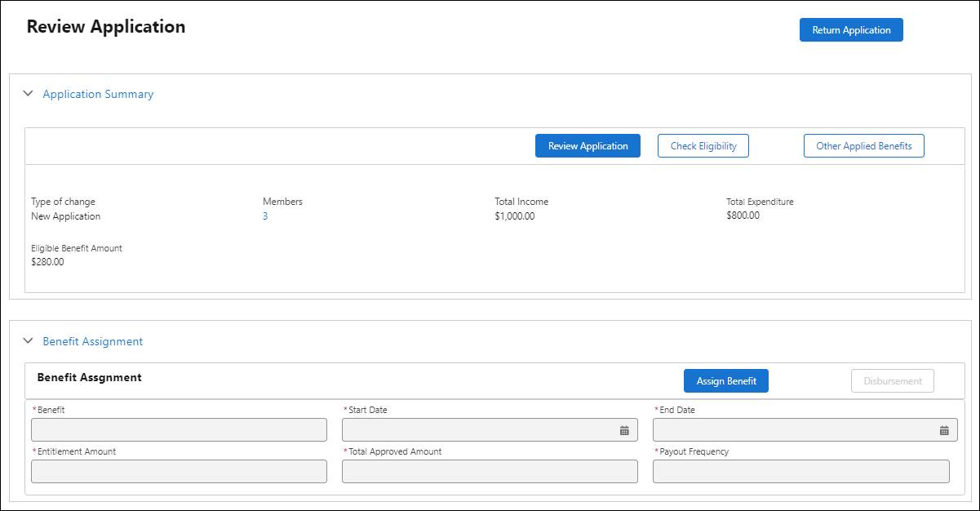Image resolution: width=980 pixels, height=511 pixels.
Task: Select the Total Expenditure value $800.00
Action: [x=743, y=216]
